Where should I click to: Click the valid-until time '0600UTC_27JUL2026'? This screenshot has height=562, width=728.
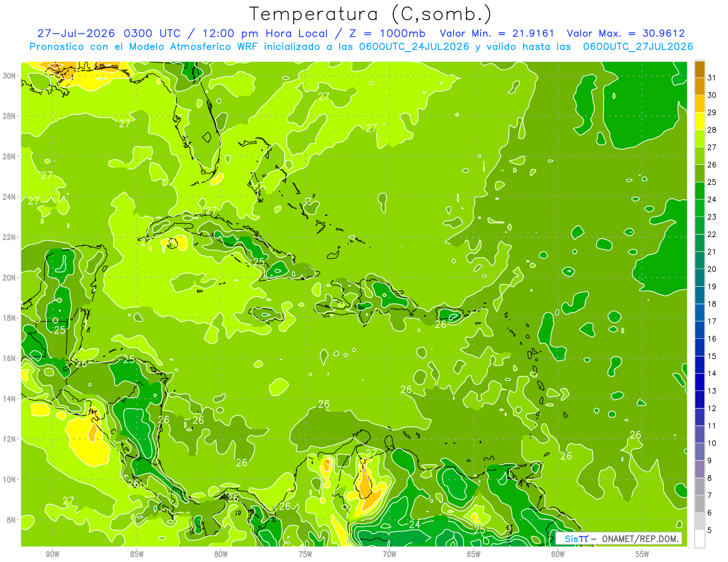tap(638, 46)
